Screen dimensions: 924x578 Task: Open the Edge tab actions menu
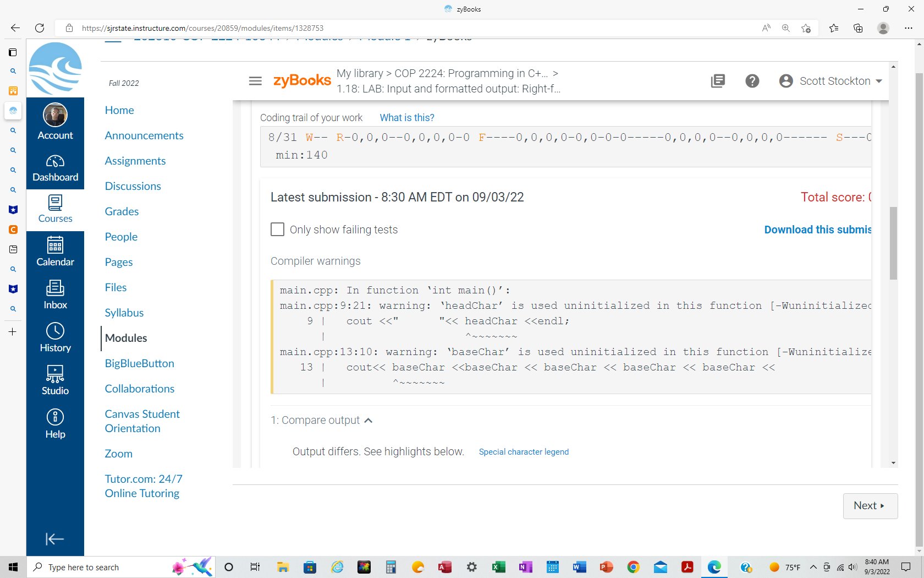pos(13,52)
